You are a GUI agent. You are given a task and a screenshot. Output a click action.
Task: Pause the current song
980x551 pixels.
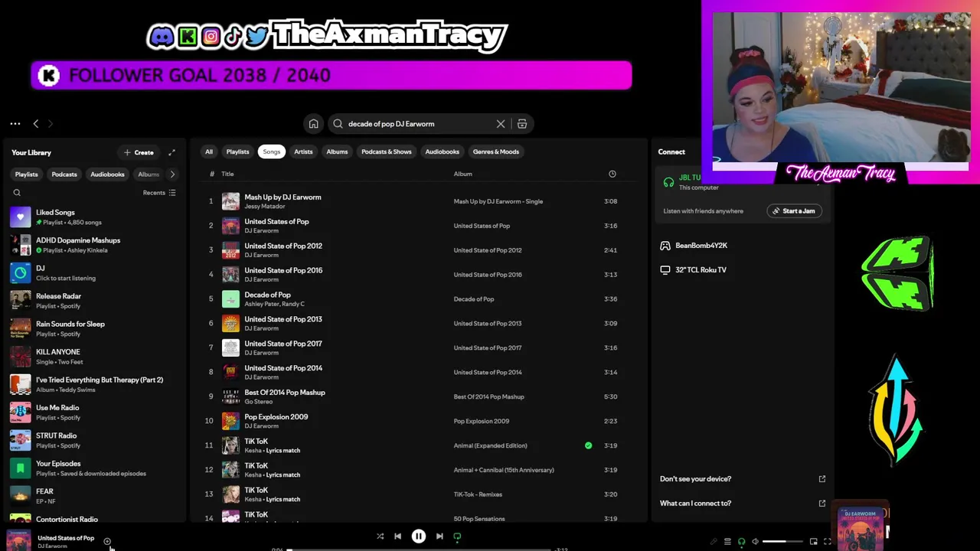(x=419, y=536)
